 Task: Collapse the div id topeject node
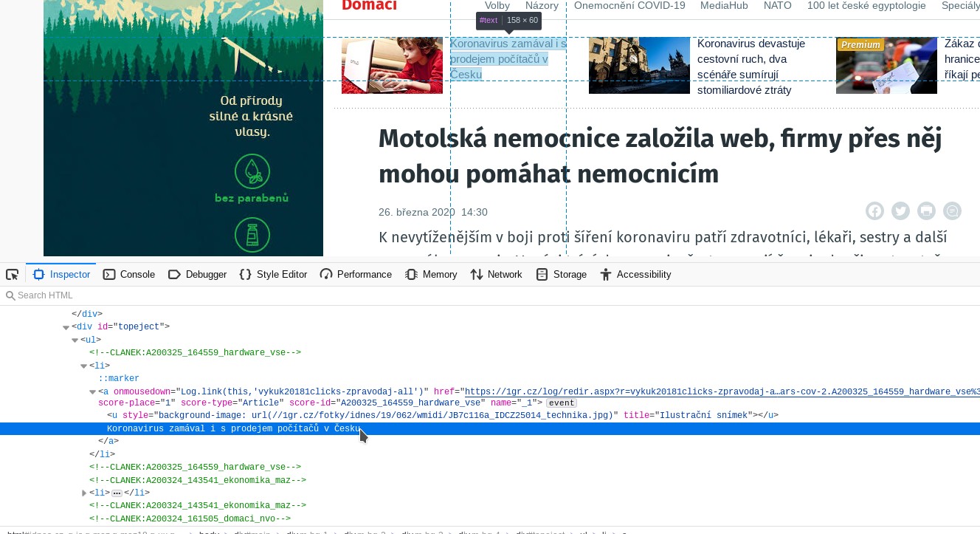coord(66,326)
